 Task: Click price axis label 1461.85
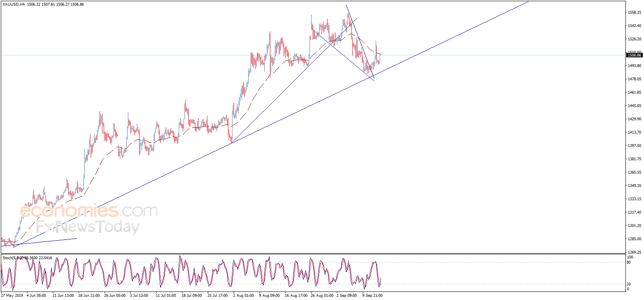pyautogui.click(x=634, y=92)
